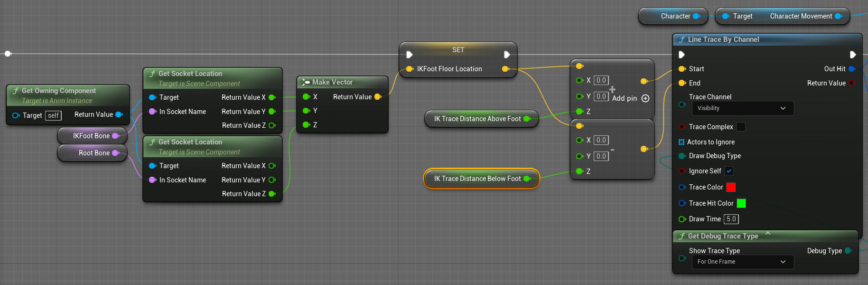Click the SET node input execution pin

pyautogui.click(x=409, y=55)
